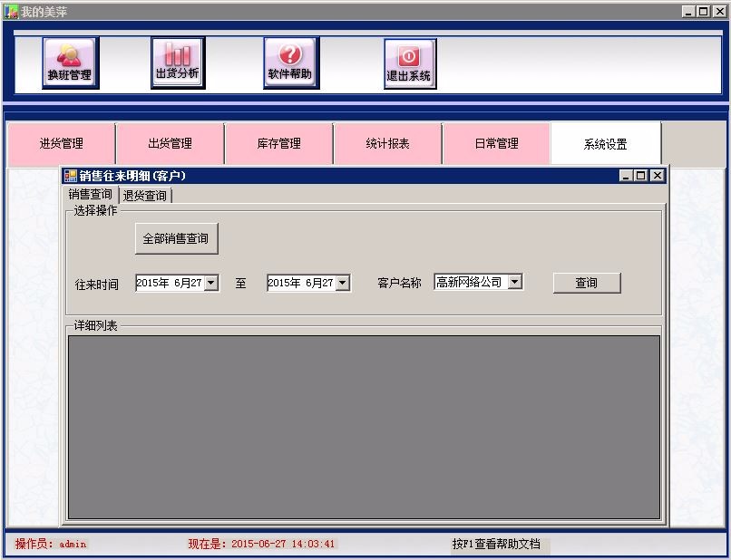Image resolution: width=731 pixels, height=560 pixels.
Task: Click the 退出系统 exit system icon
Action: point(410,63)
